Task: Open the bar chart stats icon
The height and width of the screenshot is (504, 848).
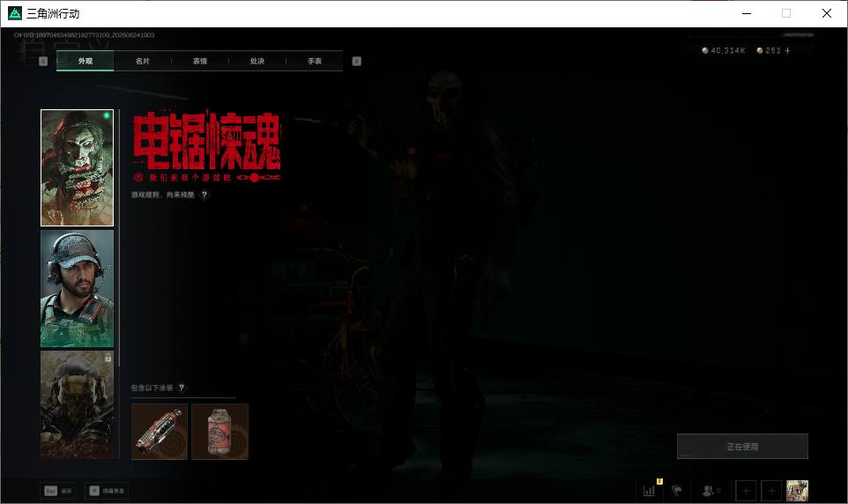Action: coord(649,491)
